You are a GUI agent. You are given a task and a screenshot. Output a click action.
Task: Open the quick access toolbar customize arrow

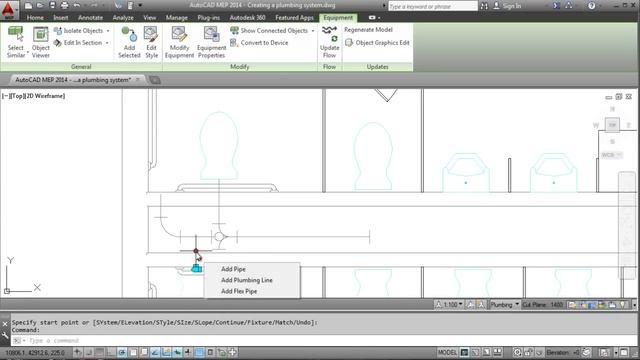pos(140,5)
